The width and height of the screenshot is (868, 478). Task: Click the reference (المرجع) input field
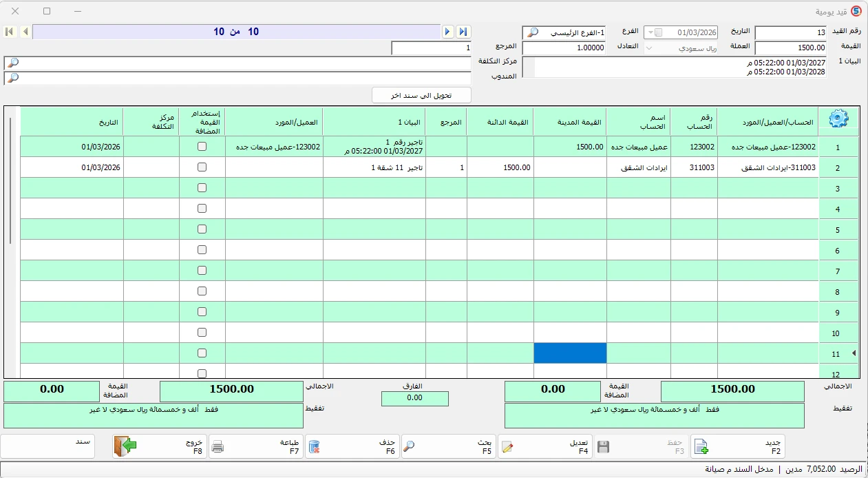click(x=431, y=48)
